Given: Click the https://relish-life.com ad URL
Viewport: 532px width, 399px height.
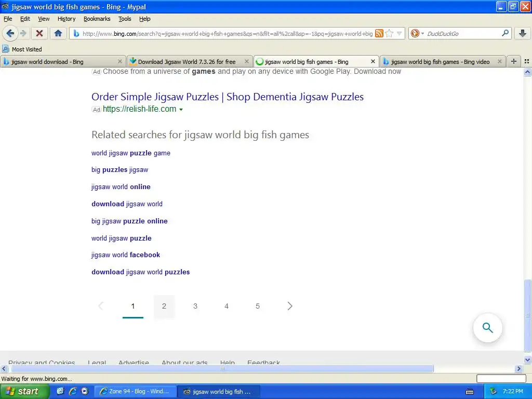Looking at the screenshot, I should coord(139,109).
